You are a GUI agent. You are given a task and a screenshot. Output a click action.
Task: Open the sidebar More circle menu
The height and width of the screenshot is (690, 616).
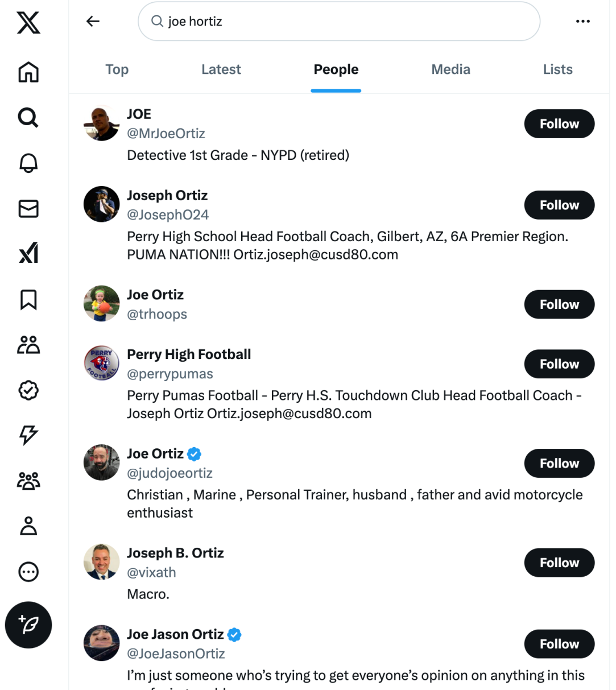pyautogui.click(x=28, y=572)
